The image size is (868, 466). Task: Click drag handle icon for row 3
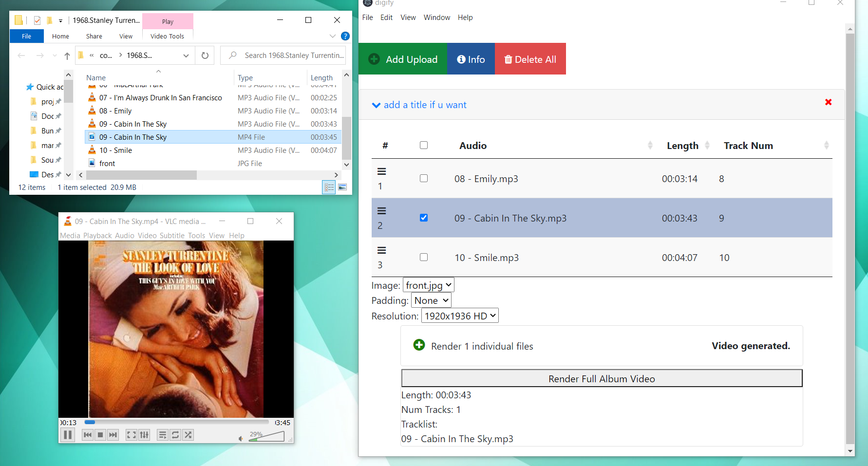382,250
